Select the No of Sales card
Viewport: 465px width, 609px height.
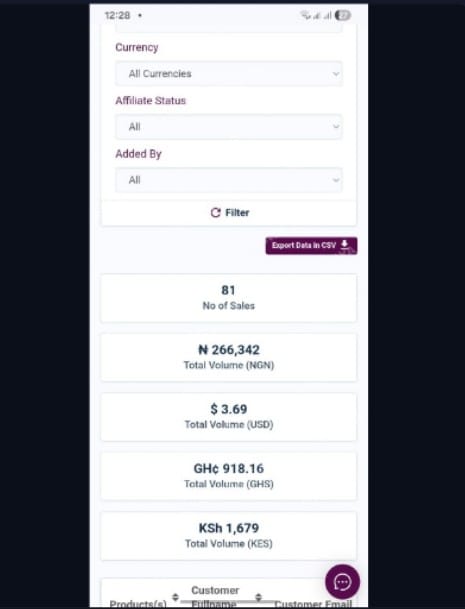pyautogui.click(x=229, y=298)
